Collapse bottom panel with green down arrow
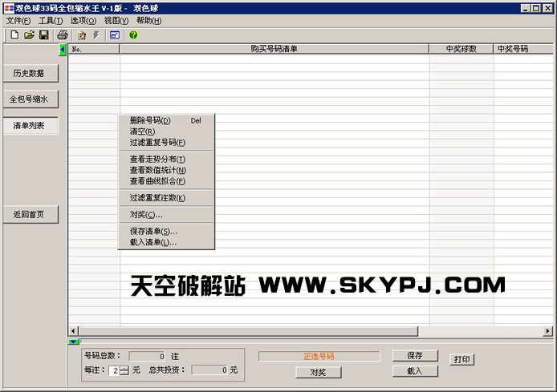Image resolution: width=557 pixels, height=392 pixels. [73, 342]
